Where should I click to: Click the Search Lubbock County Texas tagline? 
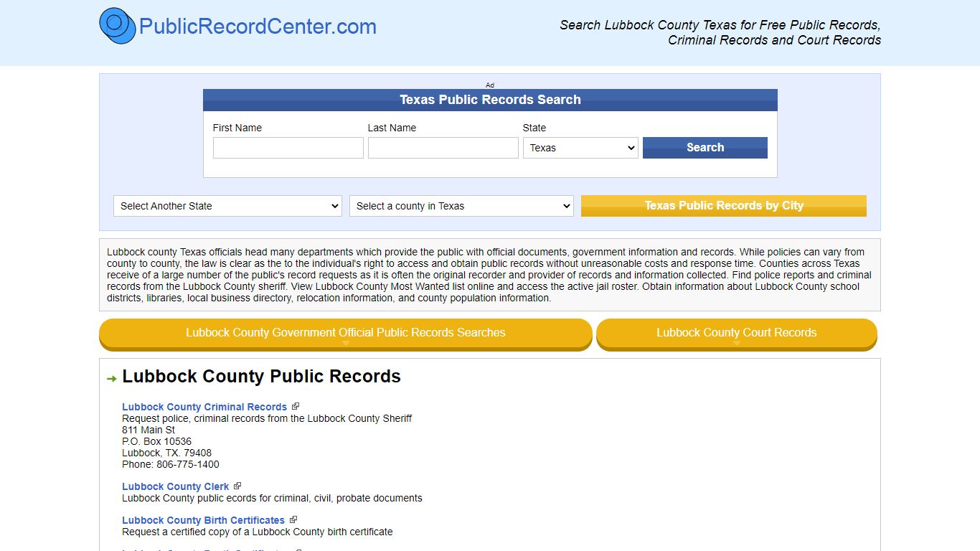tap(720, 32)
